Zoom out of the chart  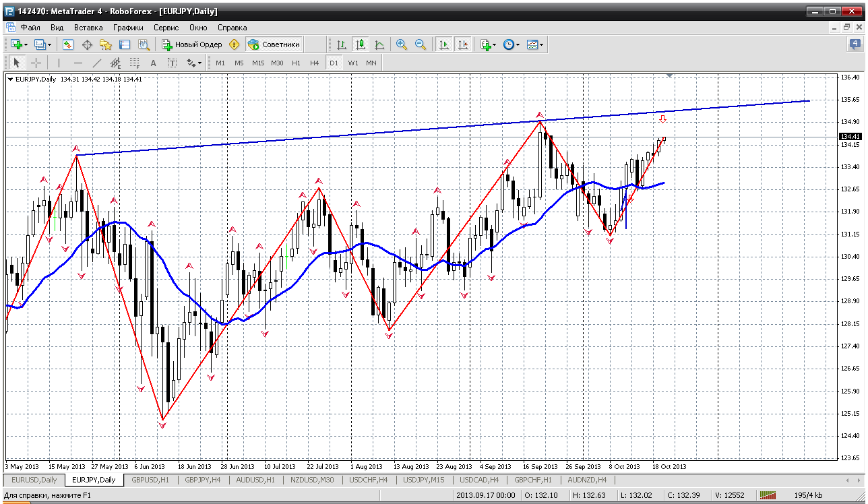[421, 44]
